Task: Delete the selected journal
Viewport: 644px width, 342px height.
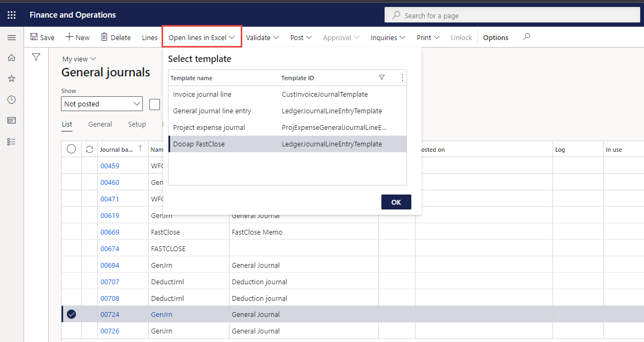Action: pyautogui.click(x=116, y=37)
